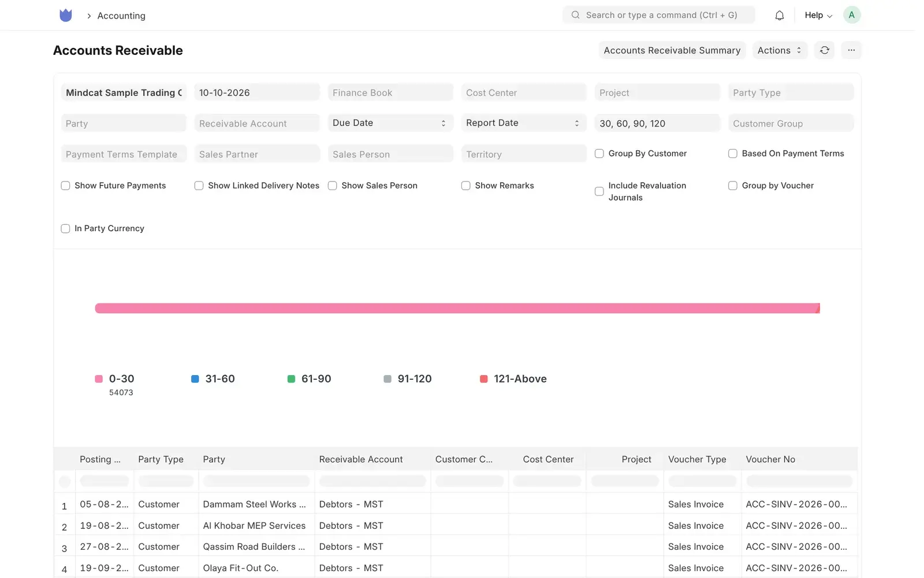Enable Include Revaluation Journals
The image size is (924, 578).
599,191
